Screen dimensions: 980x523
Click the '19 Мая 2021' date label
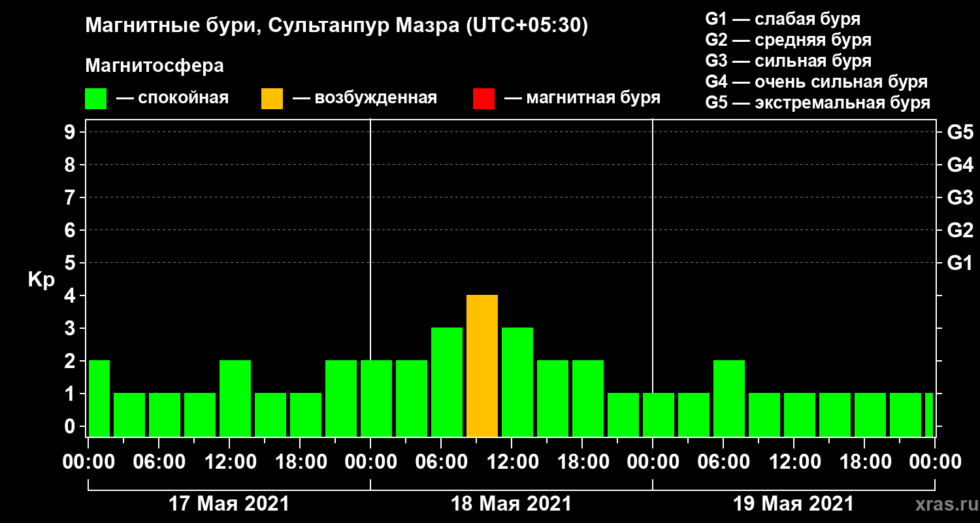(x=793, y=504)
